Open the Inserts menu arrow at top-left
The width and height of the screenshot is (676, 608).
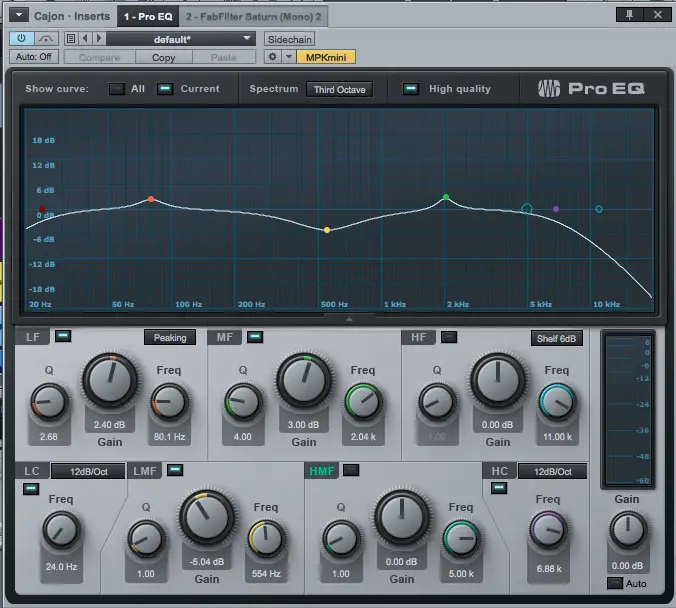19,15
